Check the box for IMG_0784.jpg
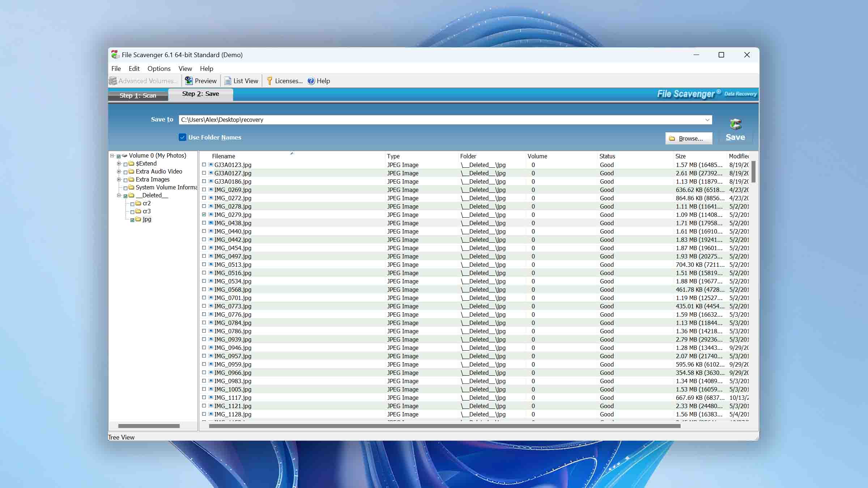 pyautogui.click(x=204, y=322)
